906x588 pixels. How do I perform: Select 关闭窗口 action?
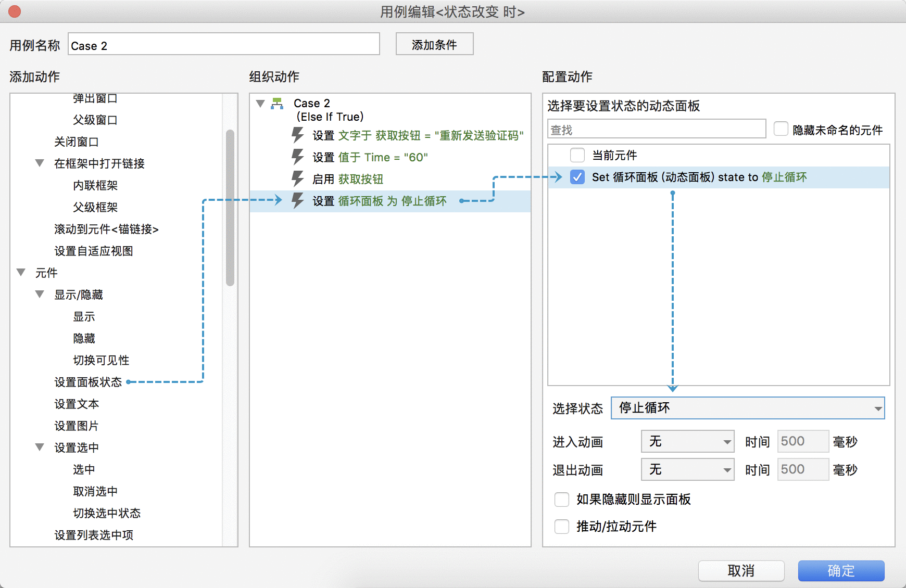[x=77, y=142]
